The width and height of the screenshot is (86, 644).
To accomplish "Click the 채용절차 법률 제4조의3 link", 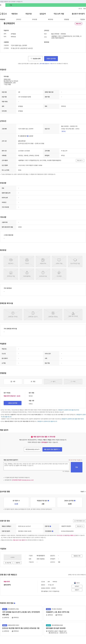I will point(68,410).
